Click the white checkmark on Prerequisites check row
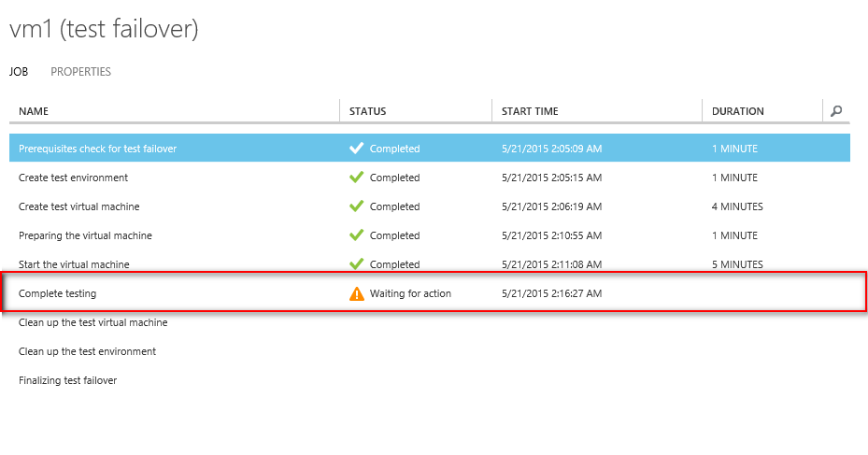 pos(357,148)
